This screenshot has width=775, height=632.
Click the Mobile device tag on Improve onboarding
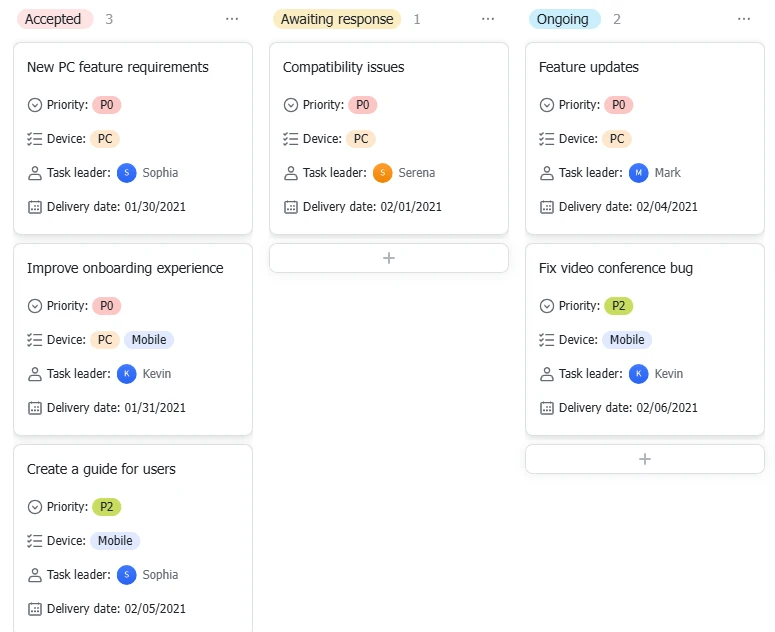click(x=149, y=340)
